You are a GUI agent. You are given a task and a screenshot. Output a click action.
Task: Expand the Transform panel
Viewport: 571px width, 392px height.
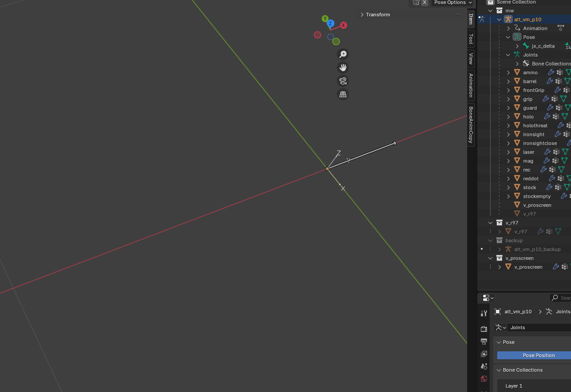(x=375, y=15)
